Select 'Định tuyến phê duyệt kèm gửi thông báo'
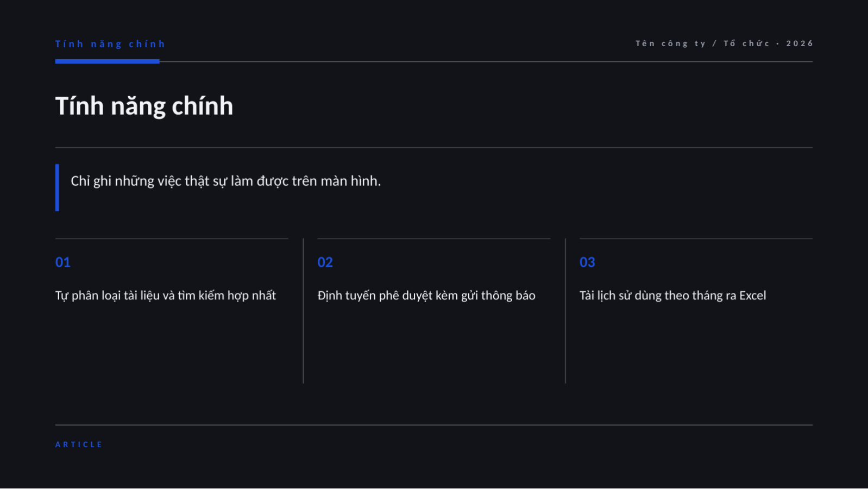The image size is (868, 489). (426, 296)
